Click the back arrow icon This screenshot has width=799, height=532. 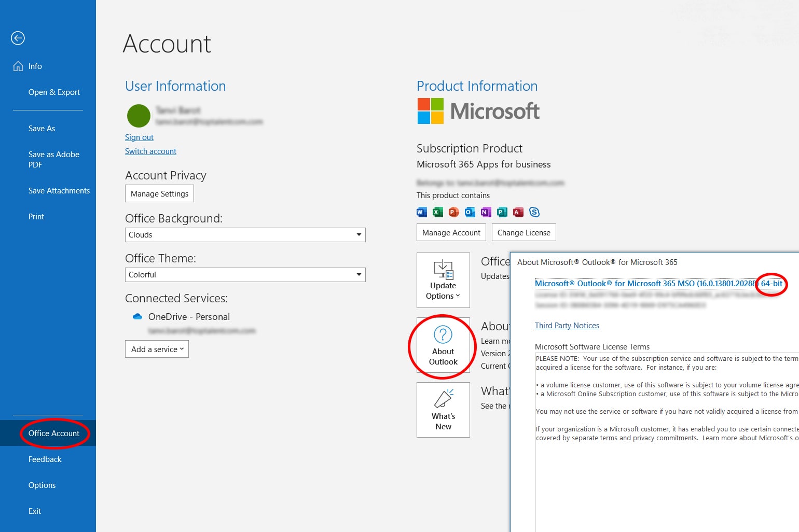pyautogui.click(x=18, y=38)
